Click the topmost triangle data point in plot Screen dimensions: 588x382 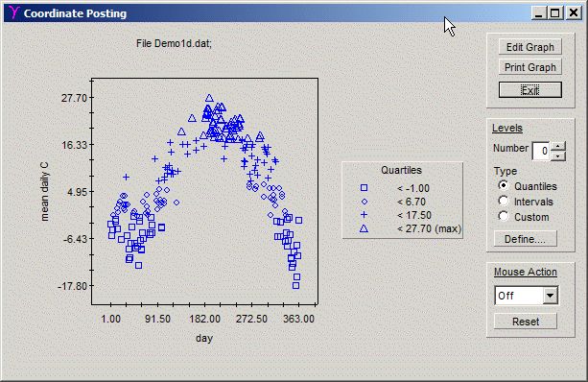[209, 98]
